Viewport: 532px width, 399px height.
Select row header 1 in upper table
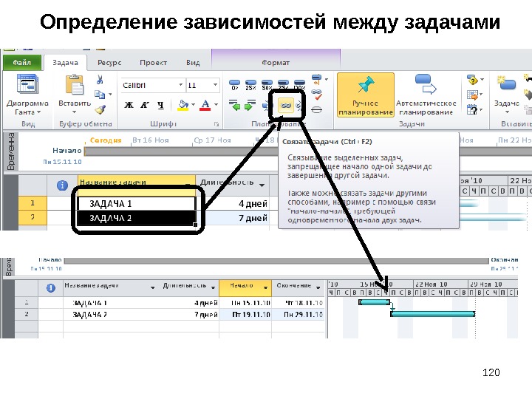(33, 203)
